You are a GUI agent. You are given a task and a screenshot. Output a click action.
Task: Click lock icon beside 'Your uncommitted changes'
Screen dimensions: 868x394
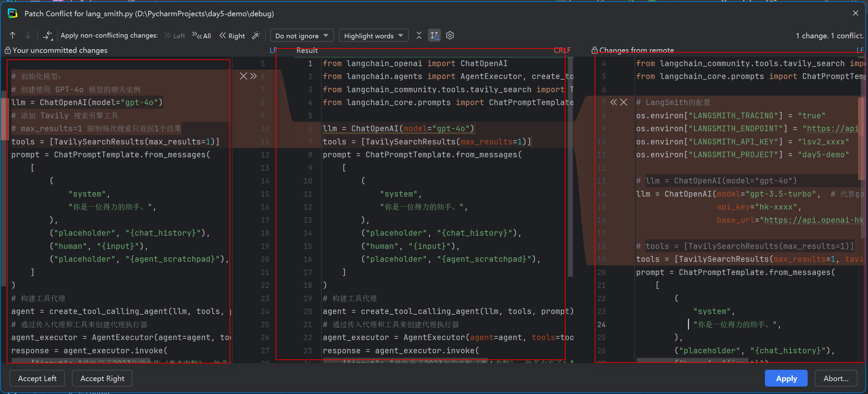pos(7,50)
